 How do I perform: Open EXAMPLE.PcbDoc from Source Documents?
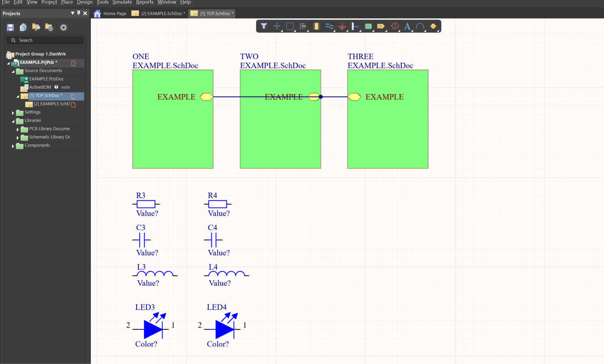tap(46, 79)
